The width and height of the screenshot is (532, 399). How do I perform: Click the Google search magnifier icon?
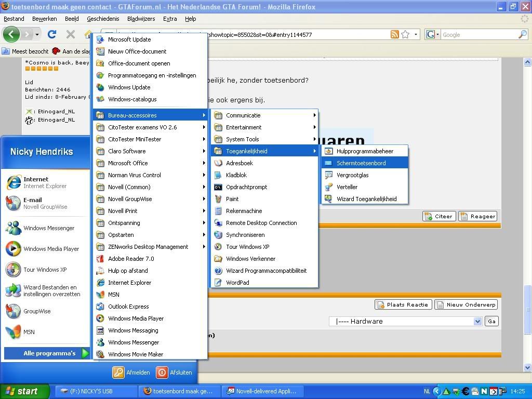pos(523,34)
